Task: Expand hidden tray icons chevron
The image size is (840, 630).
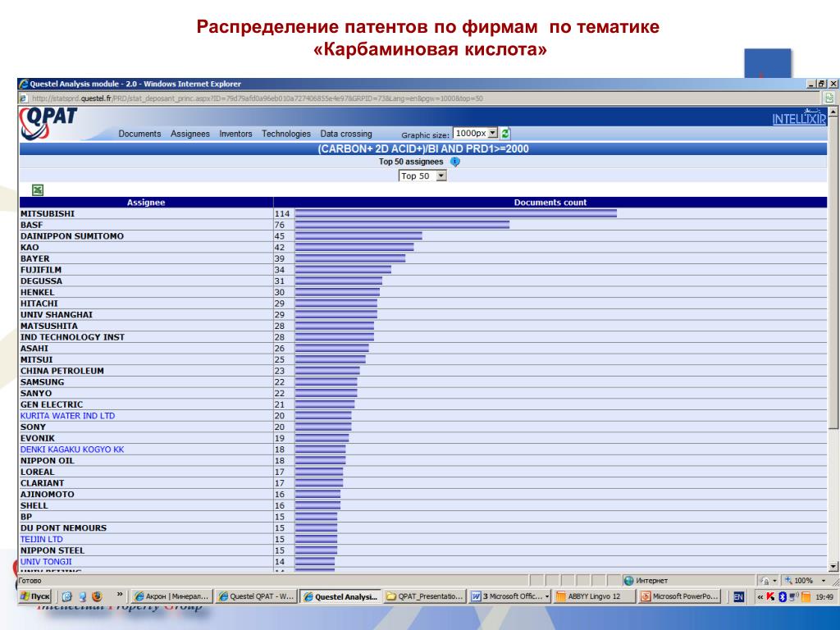Action: click(760, 597)
